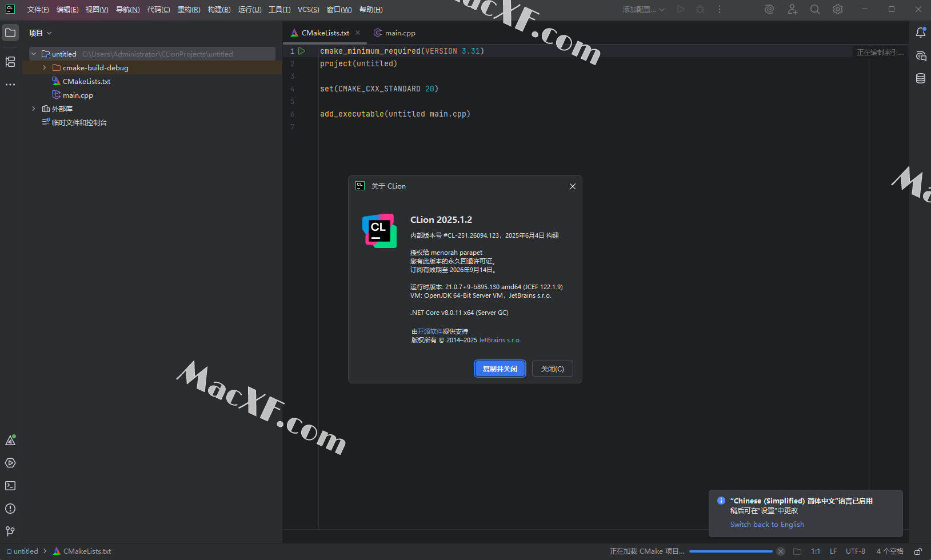Open the 4 spaces indent setting
This screenshot has width=931, height=560.
[x=890, y=551]
